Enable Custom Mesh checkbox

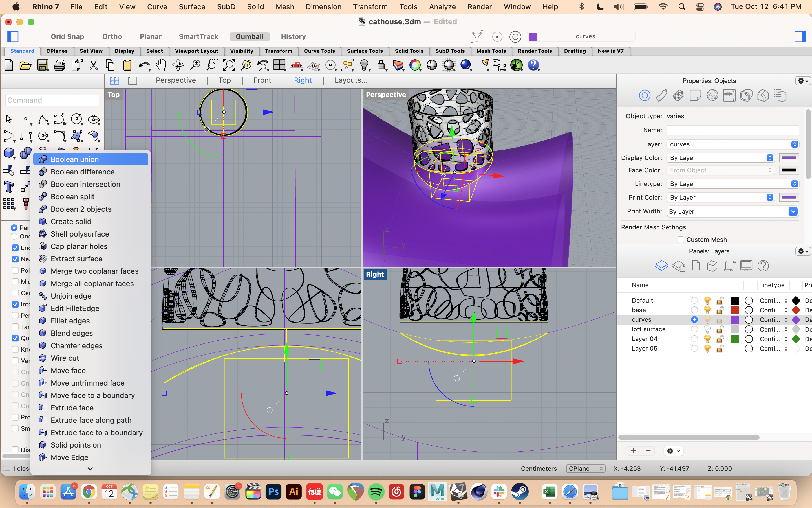[681, 240]
